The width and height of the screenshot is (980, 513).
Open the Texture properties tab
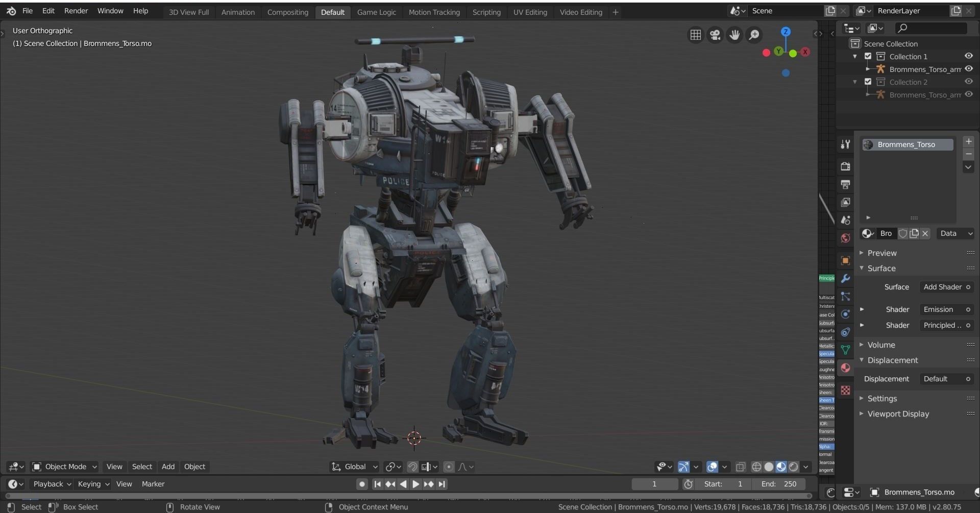845,390
